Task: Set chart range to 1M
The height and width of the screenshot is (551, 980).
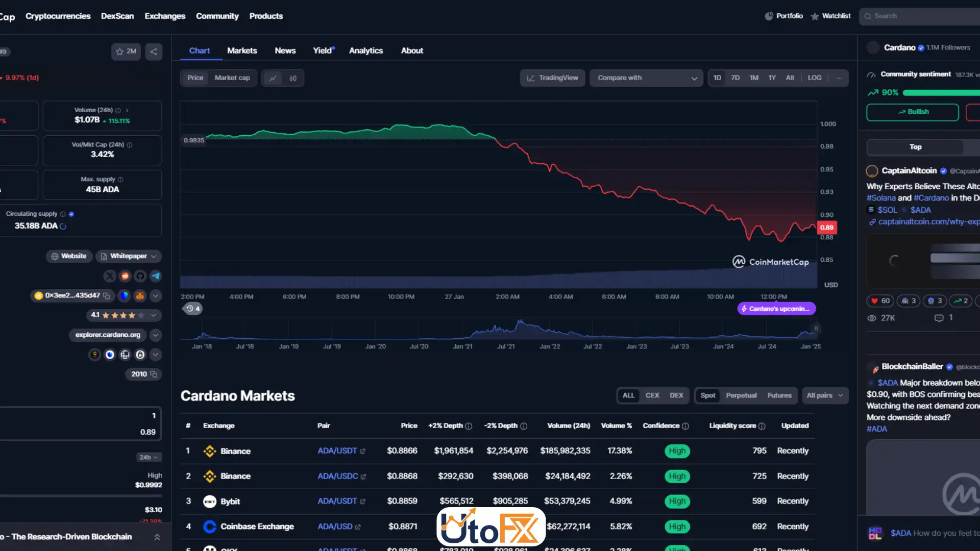Action: point(754,78)
